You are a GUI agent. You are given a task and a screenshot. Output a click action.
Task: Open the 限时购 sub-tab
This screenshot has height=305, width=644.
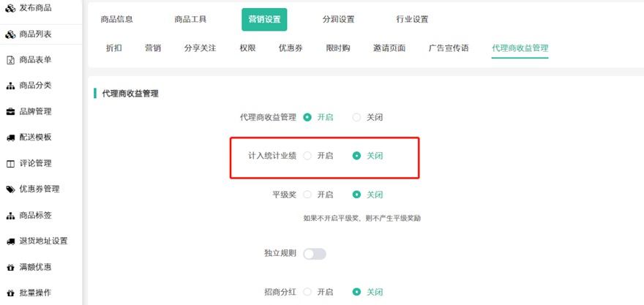coord(337,48)
